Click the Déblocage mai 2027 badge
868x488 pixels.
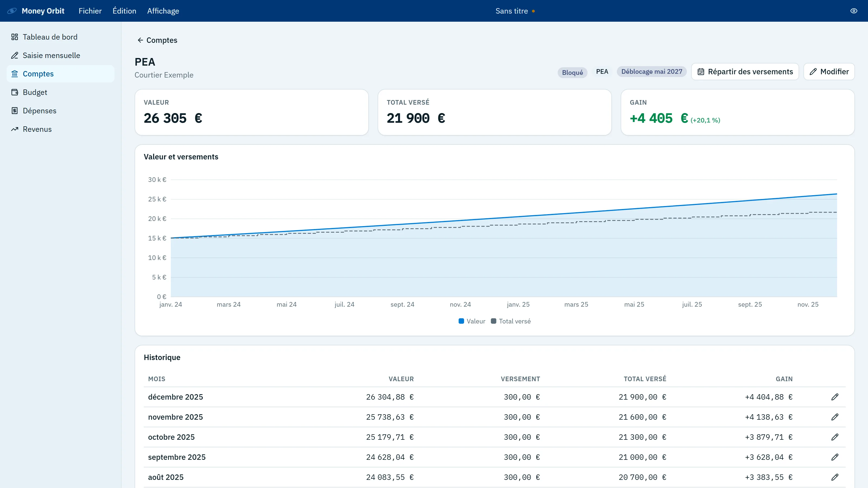(652, 71)
